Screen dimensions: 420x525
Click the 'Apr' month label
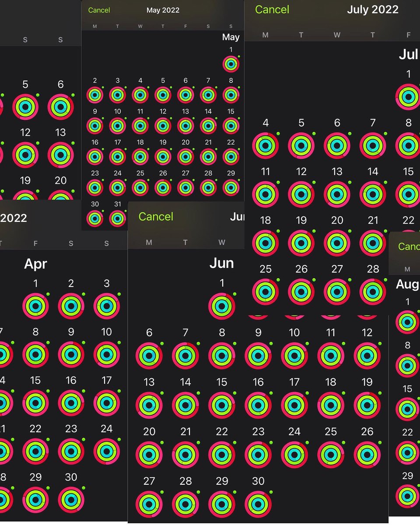click(35, 264)
